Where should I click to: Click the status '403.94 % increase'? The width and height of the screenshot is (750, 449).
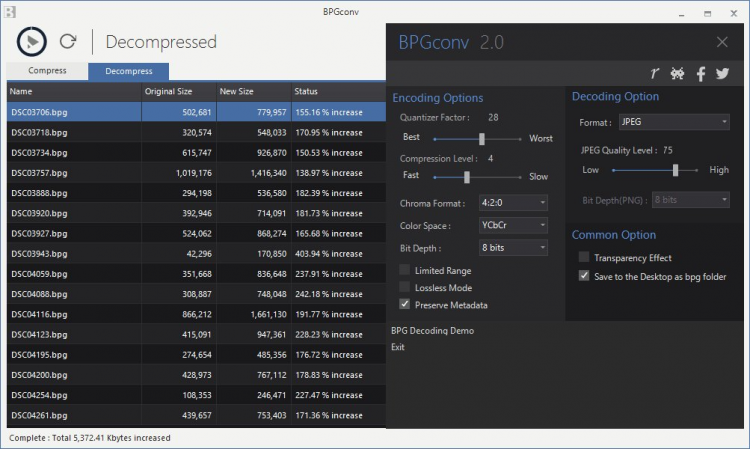coord(329,254)
